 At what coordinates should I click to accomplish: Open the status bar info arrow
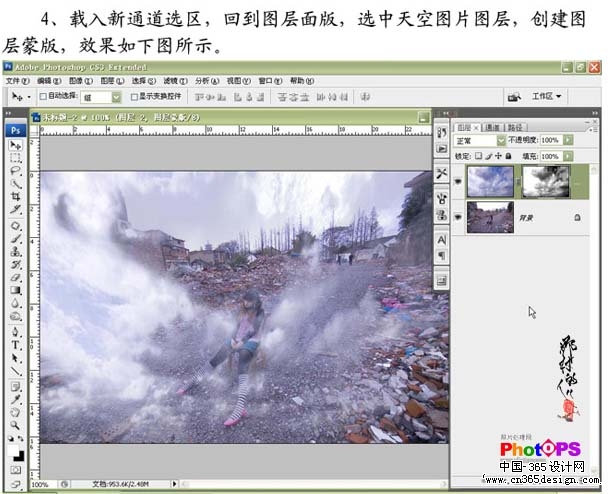point(174,484)
